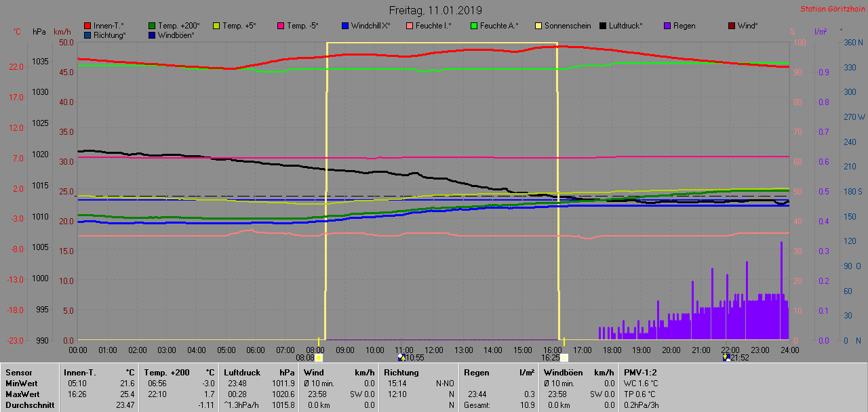Toggle the Temp. +200 legend label
This screenshot has height=412, width=868.
179,26
